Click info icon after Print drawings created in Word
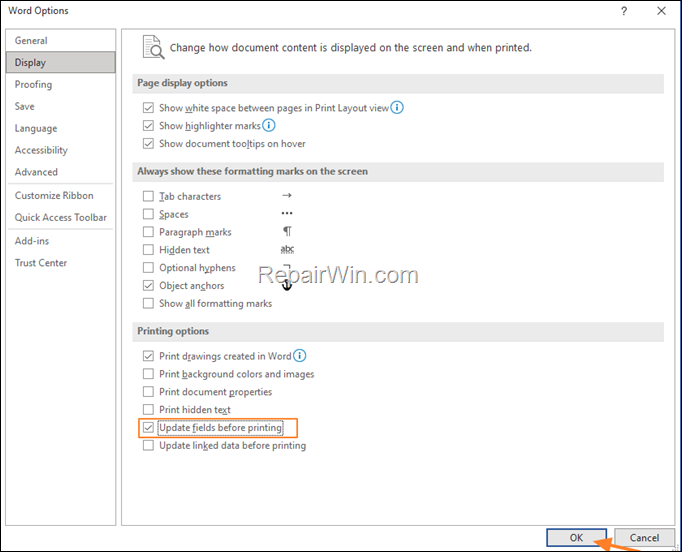 (299, 356)
